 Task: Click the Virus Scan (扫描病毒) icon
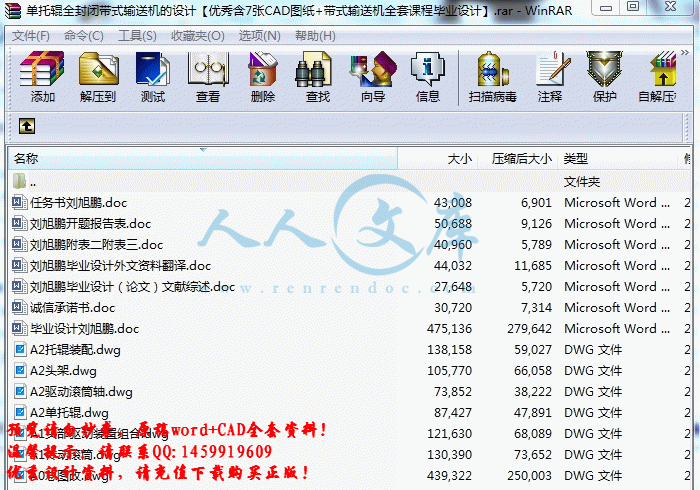[492, 77]
